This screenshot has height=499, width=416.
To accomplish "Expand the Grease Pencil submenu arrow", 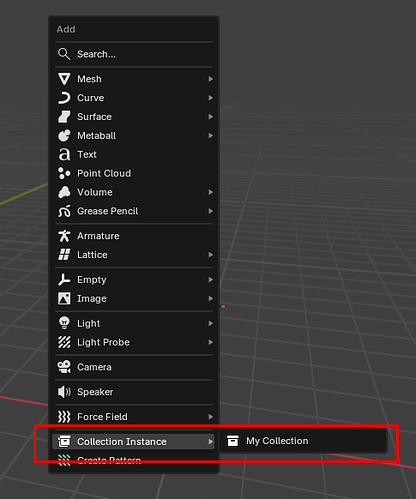I will 210,211.
